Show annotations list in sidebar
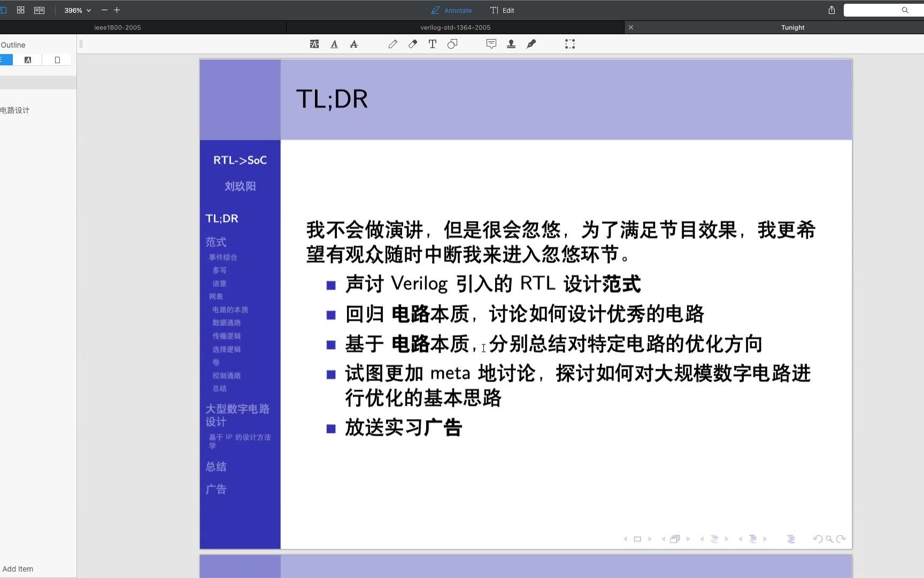This screenshot has width=924, height=578. pos(28,60)
